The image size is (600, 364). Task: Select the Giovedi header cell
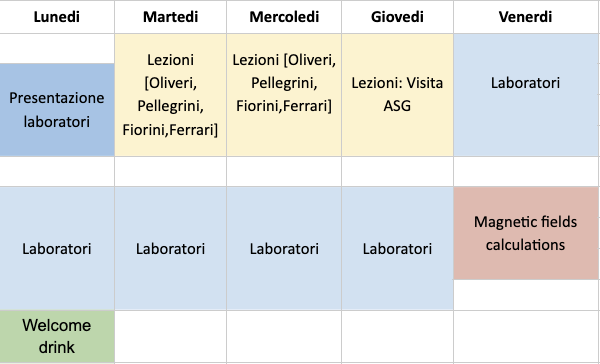coord(397,17)
